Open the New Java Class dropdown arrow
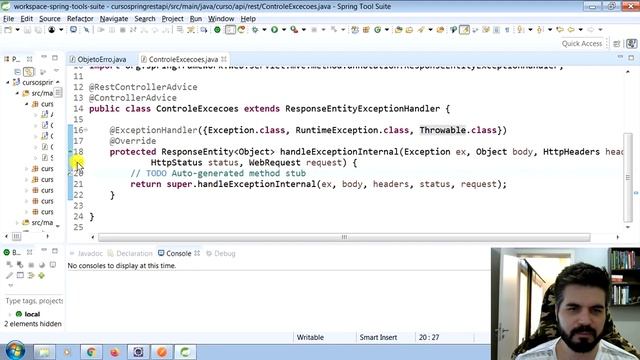This screenshot has height=360, width=640. tap(387, 30)
